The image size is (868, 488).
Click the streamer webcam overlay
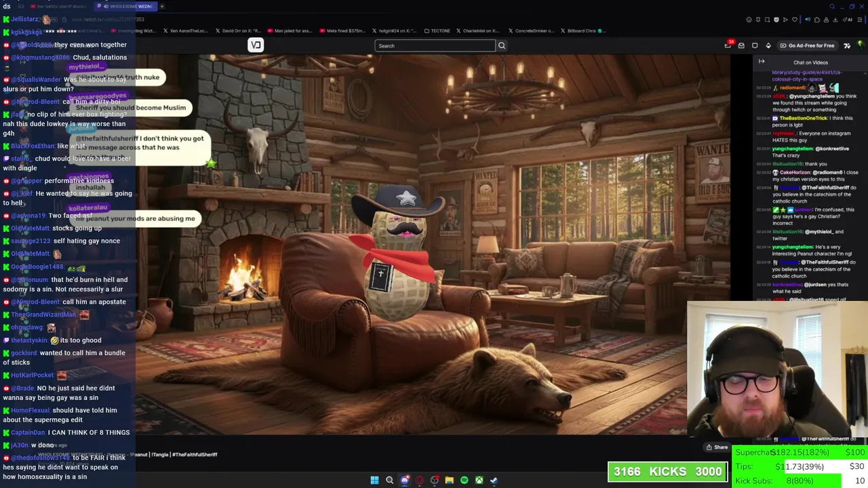click(x=777, y=369)
